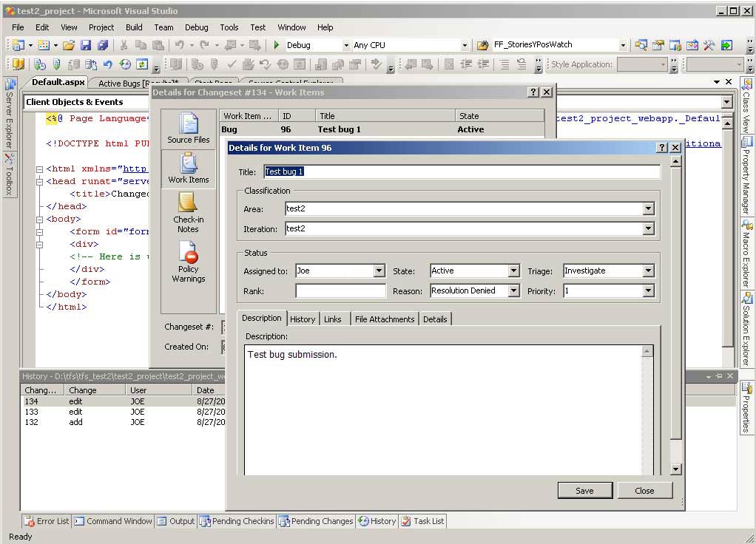The image size is (756, 544).
Task: Click help button on Work Item 96 dialog
Action: coord(663,147)
